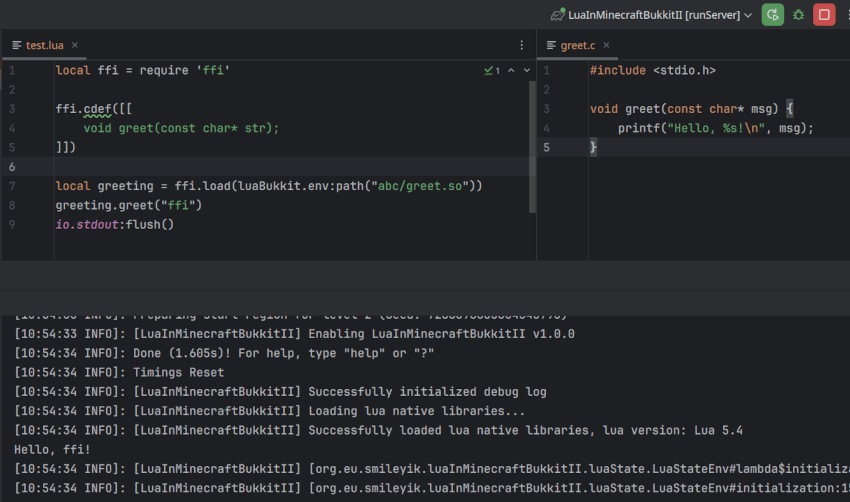
Task: Click the "Hello, ffi!" console output line
Action: [x=52, y=449]
